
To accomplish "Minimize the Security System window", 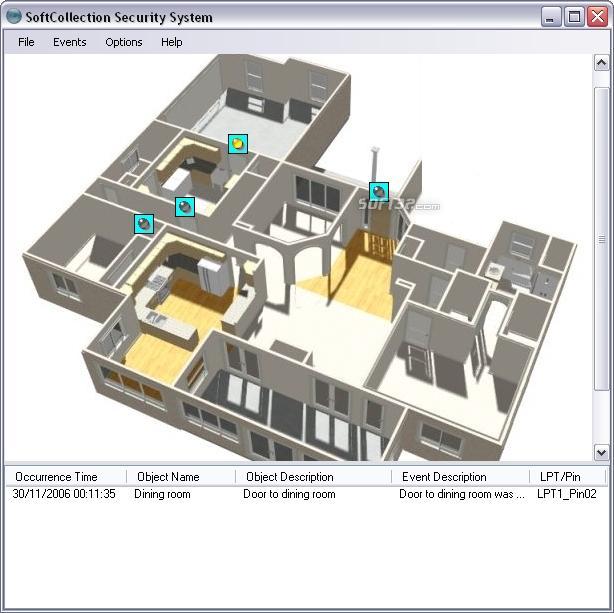I will (x=551, y=17).
